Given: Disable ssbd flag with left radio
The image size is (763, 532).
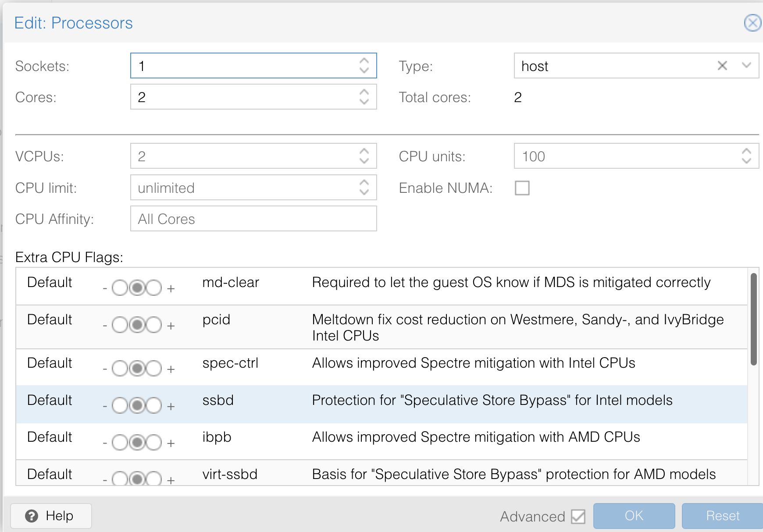Looking at the screenshot, I should pos(120,406).
